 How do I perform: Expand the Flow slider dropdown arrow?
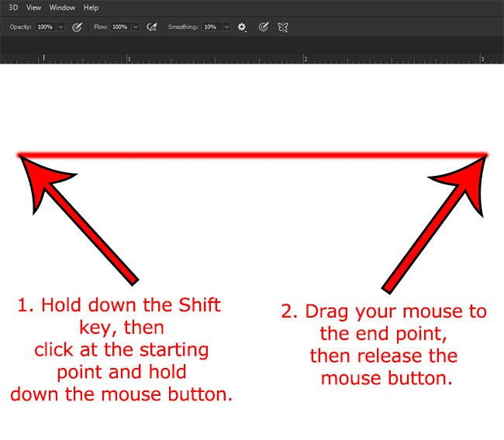pos(136,26)
